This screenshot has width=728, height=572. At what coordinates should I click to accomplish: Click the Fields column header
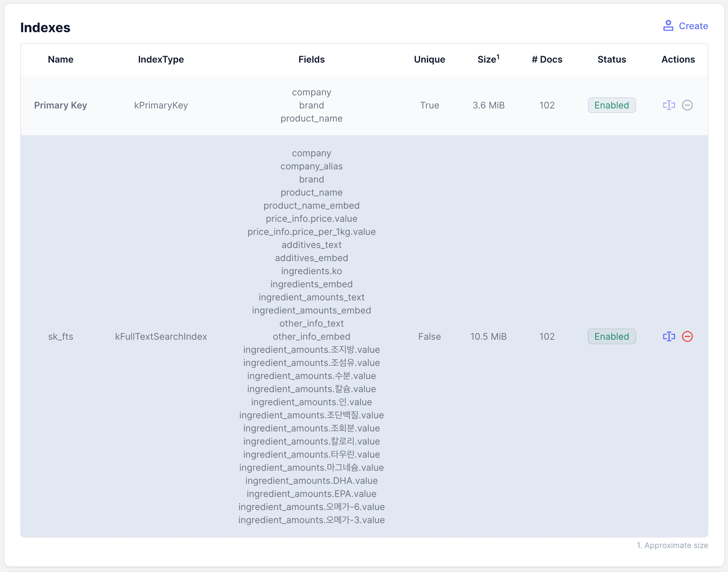point(311,59)
